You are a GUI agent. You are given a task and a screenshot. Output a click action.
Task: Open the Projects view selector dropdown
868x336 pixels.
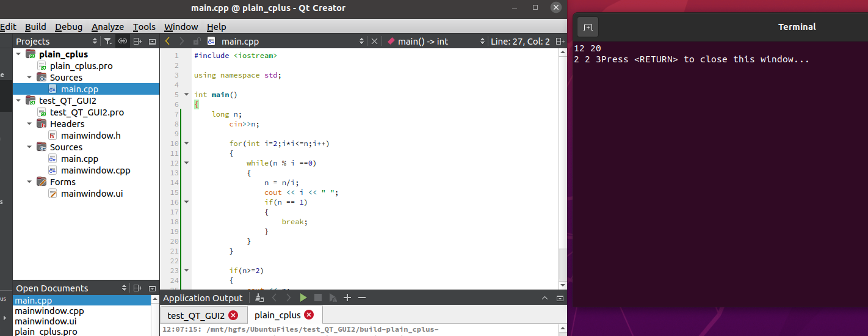pyautogui.click(x=95, y=41)
